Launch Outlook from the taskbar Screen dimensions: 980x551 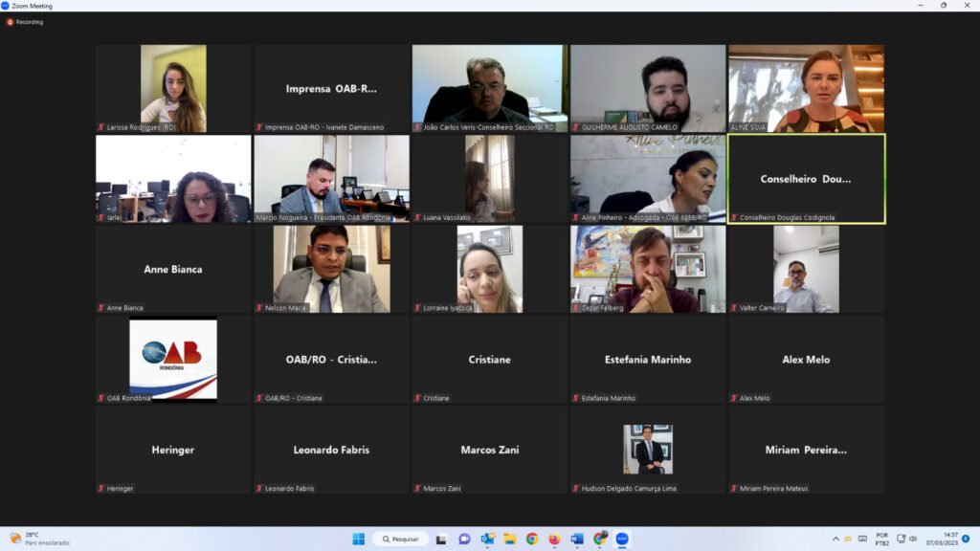[x=486, y=539]
